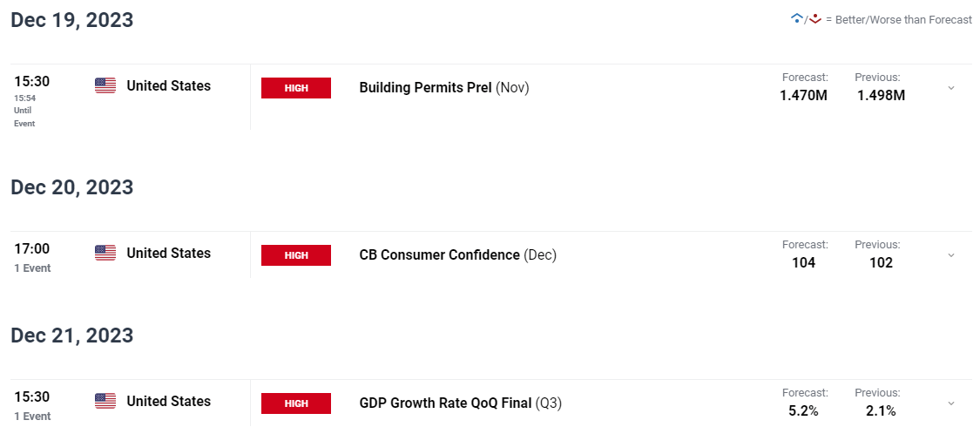The width and height of the screenshot is (980, 427).
Task: Select the Dec 20, 2023 date heading
Action: click(x=72, y=187)
